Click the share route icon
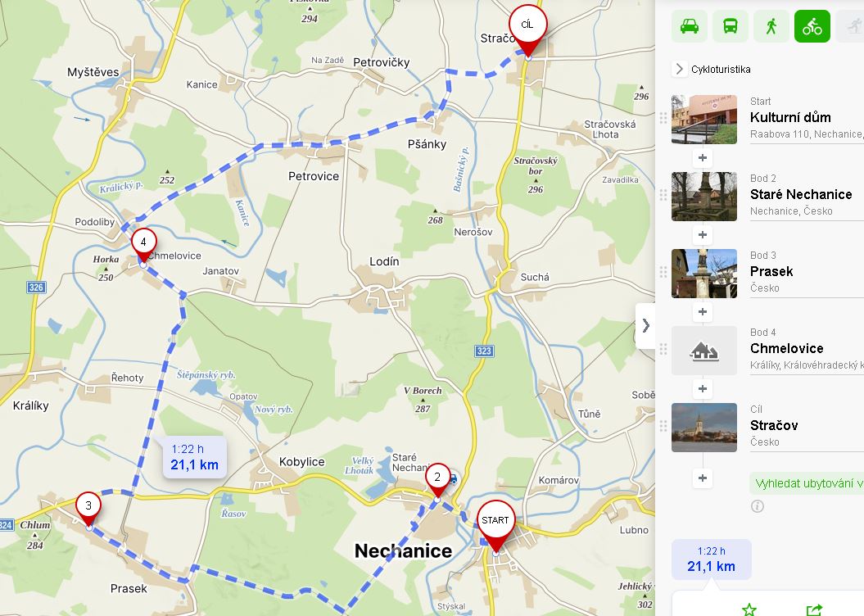The height and width of the screenshot is (616, 864). point(814,609)
